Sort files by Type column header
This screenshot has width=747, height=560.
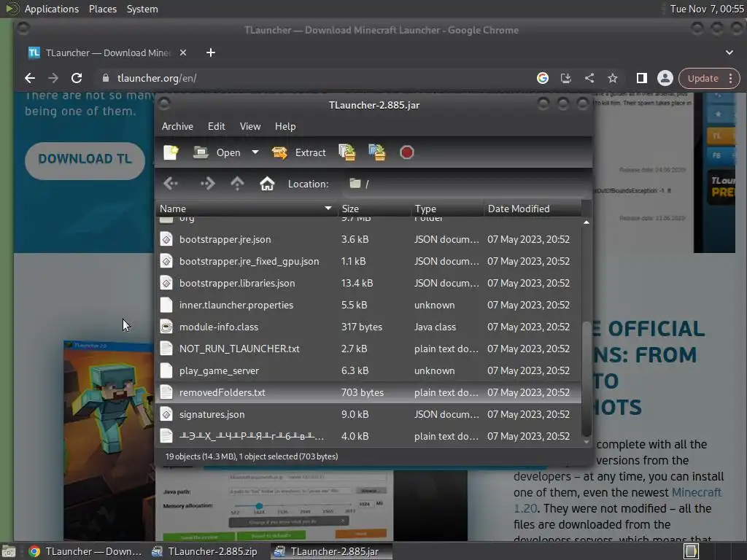[447, 209]
